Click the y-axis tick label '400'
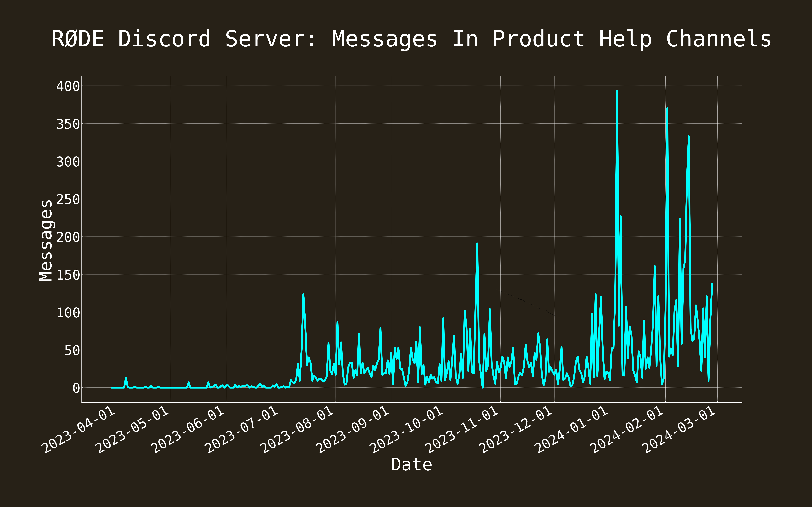The image size is (812, 507). tap(68, 86)
